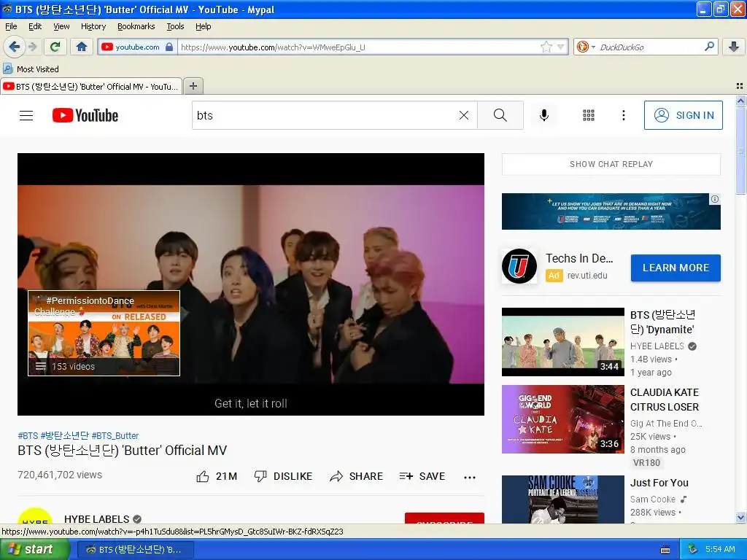The image size is (747, 560).
Task: Click the 5:54 AM tray clock
Action: click(720, 549)
